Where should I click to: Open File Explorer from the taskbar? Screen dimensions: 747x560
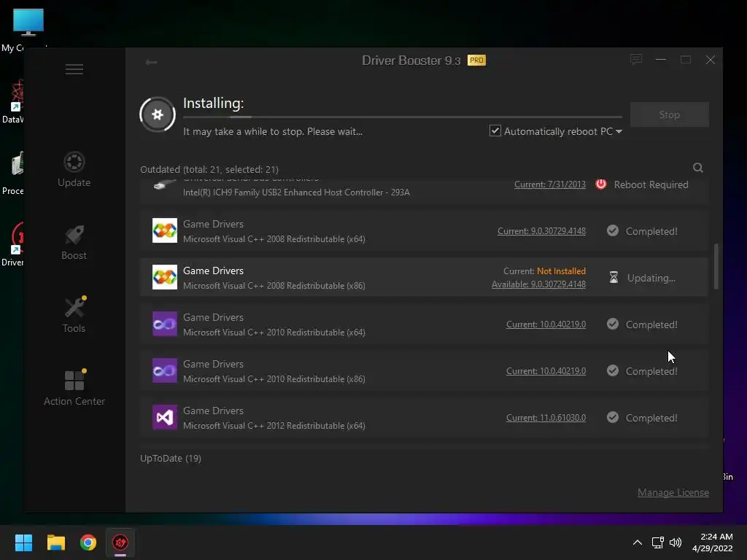click(x=55, y=542)
